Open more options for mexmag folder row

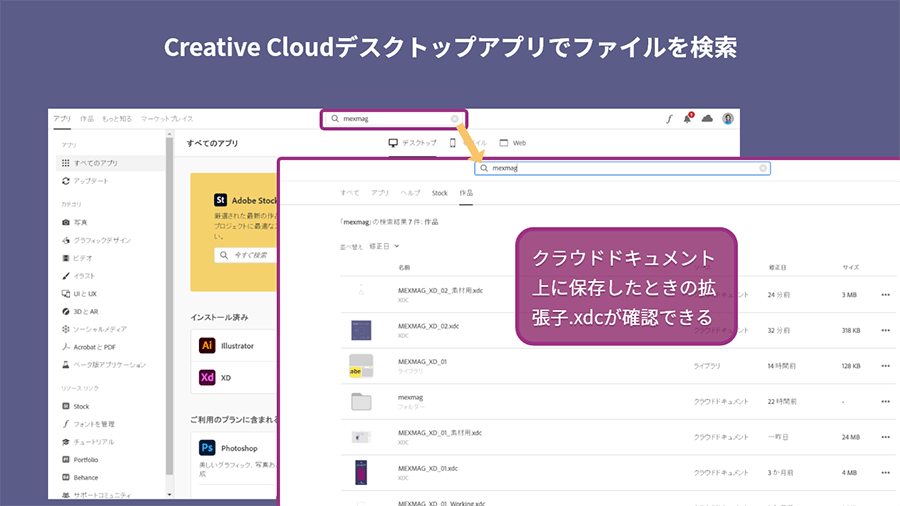pos(885,401)
